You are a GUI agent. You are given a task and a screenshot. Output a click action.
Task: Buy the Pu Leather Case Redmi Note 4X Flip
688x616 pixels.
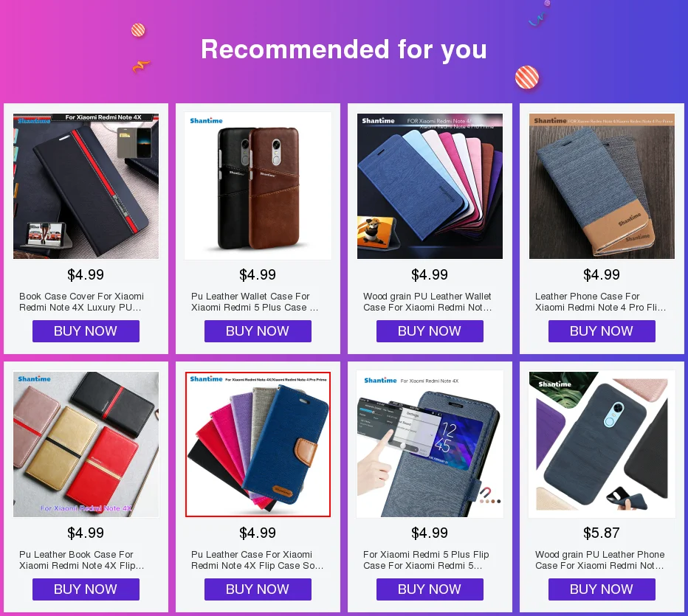258,589
